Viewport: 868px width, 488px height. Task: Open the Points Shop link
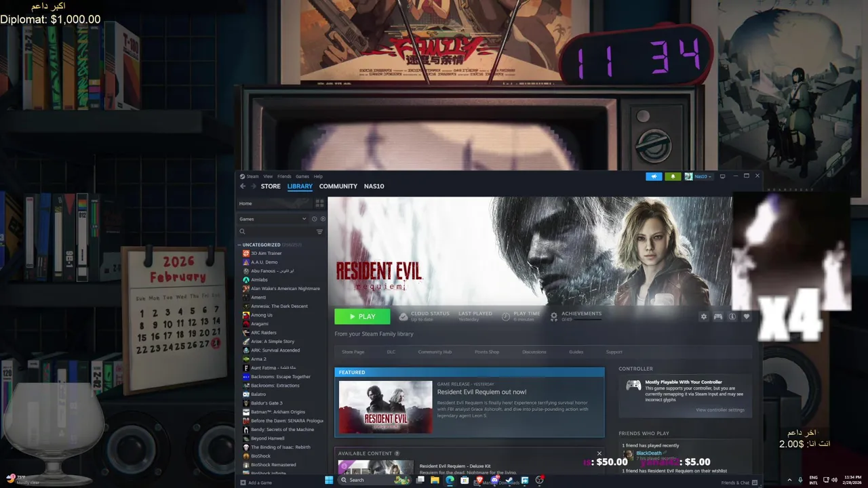[487, 352]
